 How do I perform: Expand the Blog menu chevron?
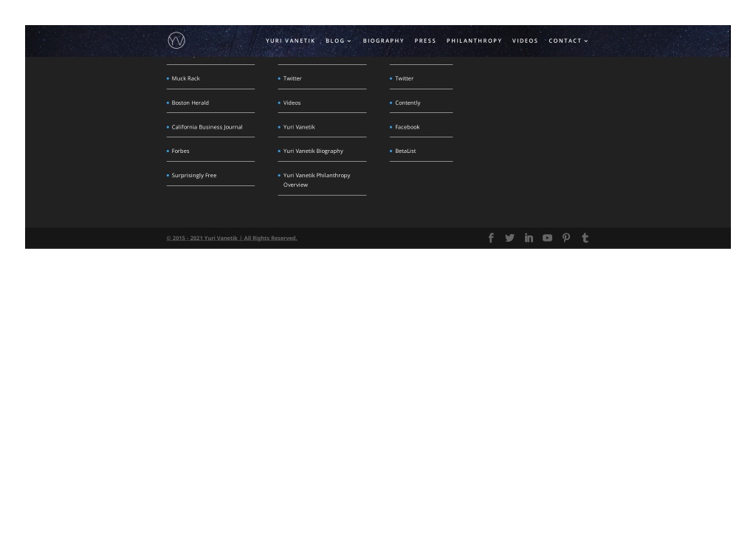[349, 41]
